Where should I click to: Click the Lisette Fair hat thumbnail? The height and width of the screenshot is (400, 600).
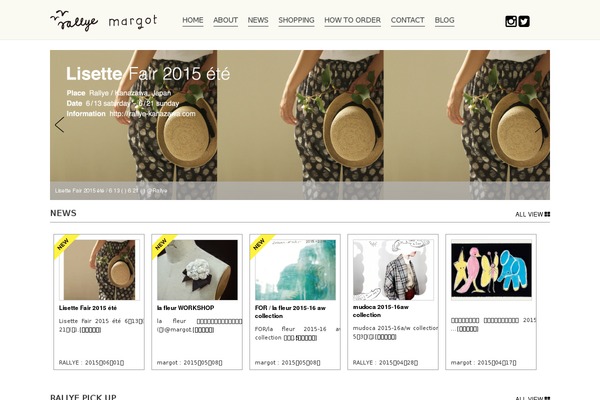coord(99,270)
